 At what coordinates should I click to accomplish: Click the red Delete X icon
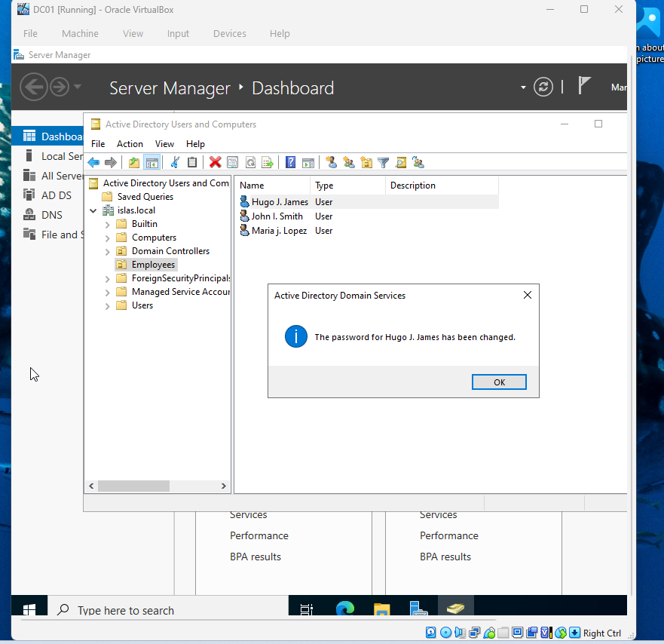click(215, 162)
